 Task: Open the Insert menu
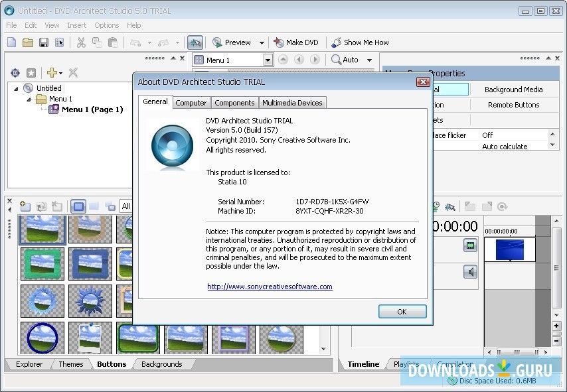point(76,25)
